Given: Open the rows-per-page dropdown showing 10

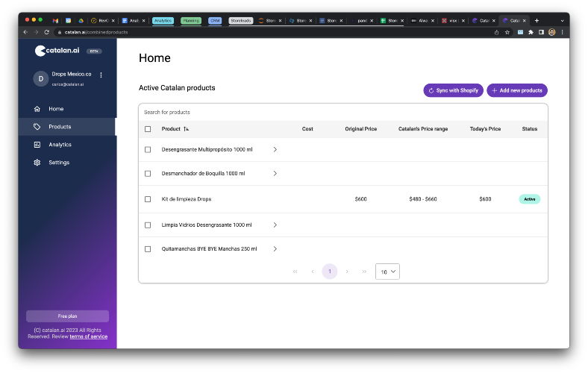Looking at the screenshot, I should point(387,272).
